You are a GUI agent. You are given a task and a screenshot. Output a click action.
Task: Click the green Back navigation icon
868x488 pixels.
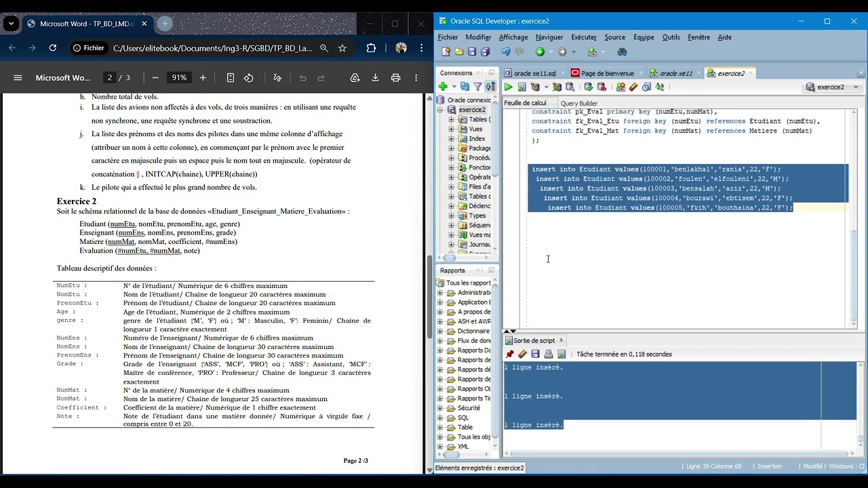[540, 52]
